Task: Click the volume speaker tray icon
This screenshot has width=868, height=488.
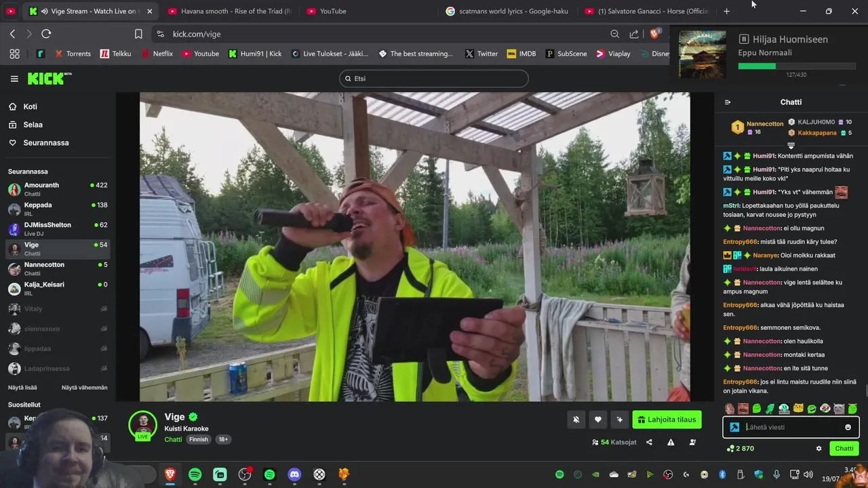Action: (808, 474)
